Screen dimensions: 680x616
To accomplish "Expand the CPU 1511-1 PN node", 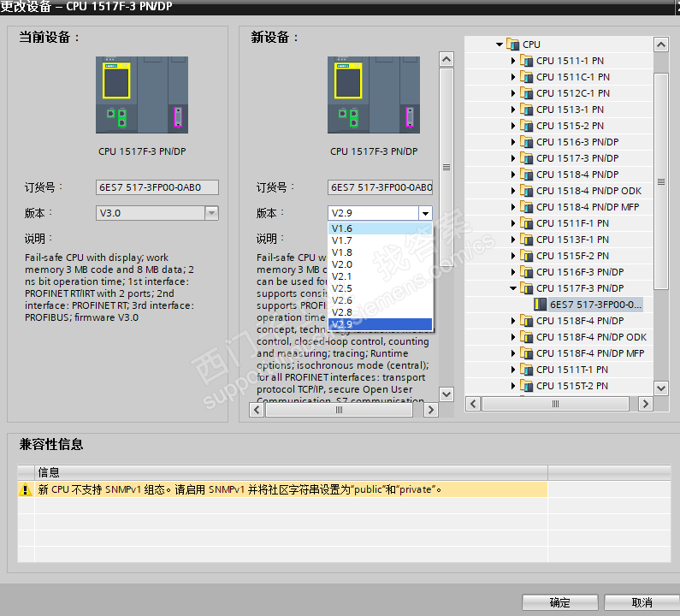I will tap(513, 61).
